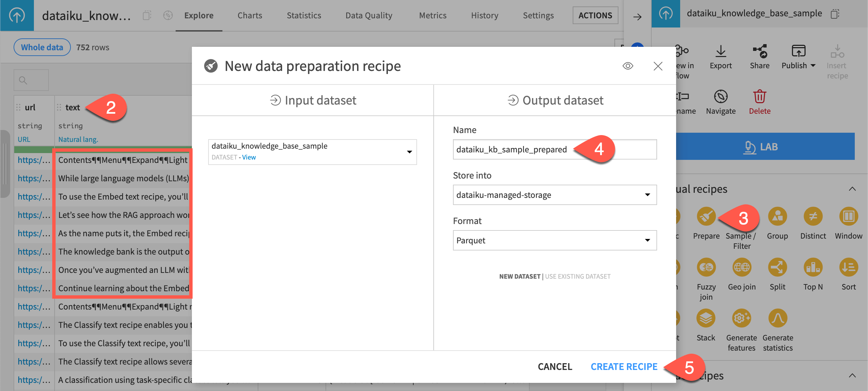Open the Statistics tab
868x391 pixels.
(304, 15)
